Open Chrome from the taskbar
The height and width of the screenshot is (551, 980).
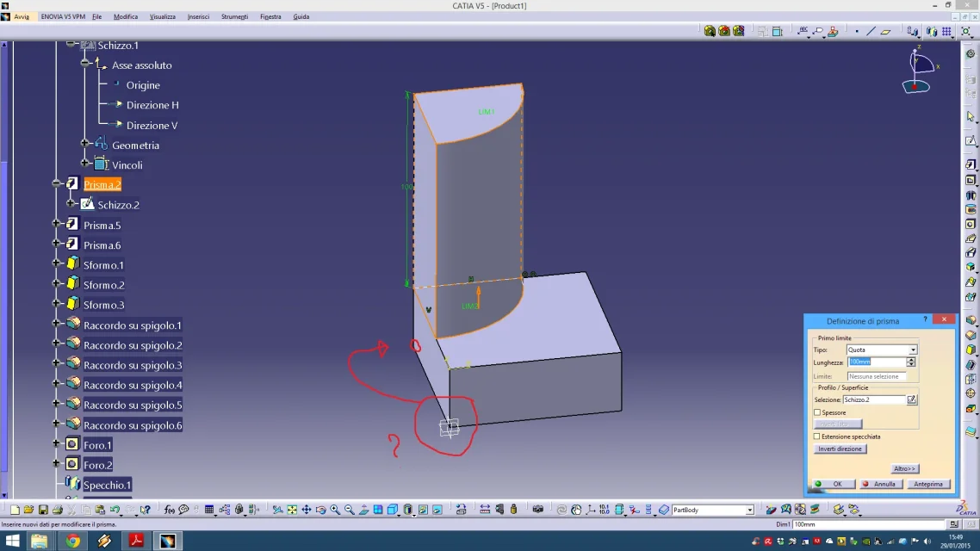click(73, 541)
